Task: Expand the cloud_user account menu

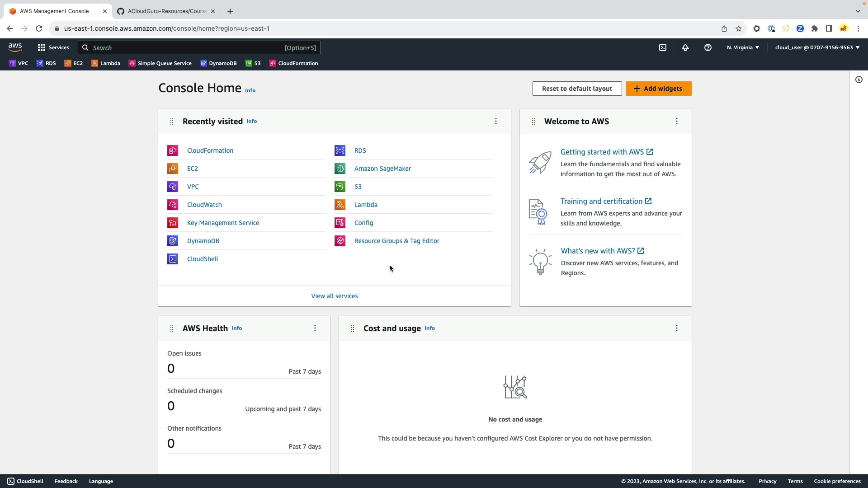Action: [817, 47]
